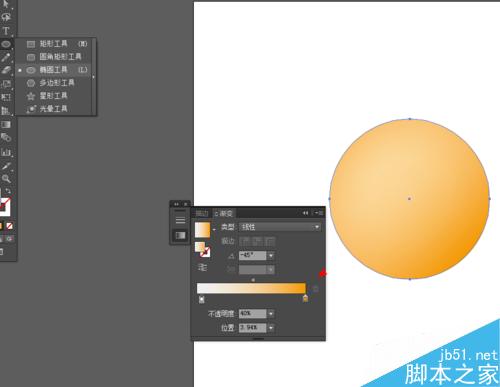Collapse the Gradient panel with double arrows
The width and height of the screenshot is (500, 387).
click(305, 213)
